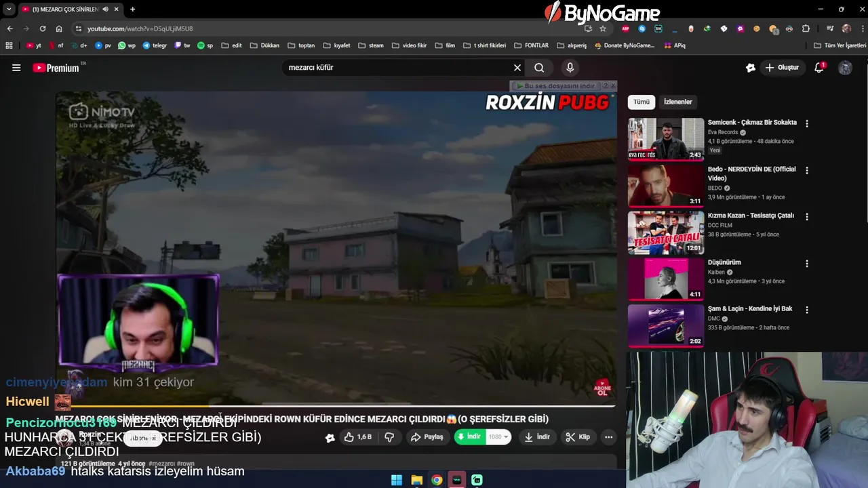Create a clip with the Klip button
The image size is (868, 488).
tap(578, 437)
